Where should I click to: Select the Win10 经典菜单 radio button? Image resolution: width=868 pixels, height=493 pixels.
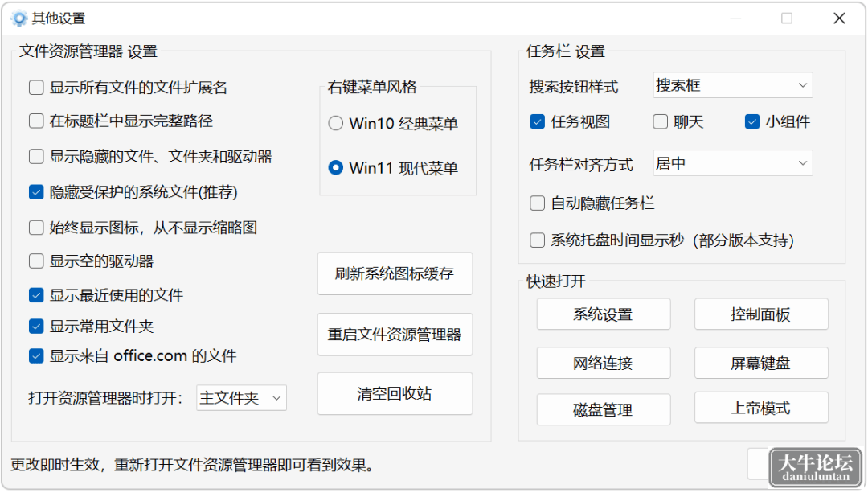pos(335,123)
